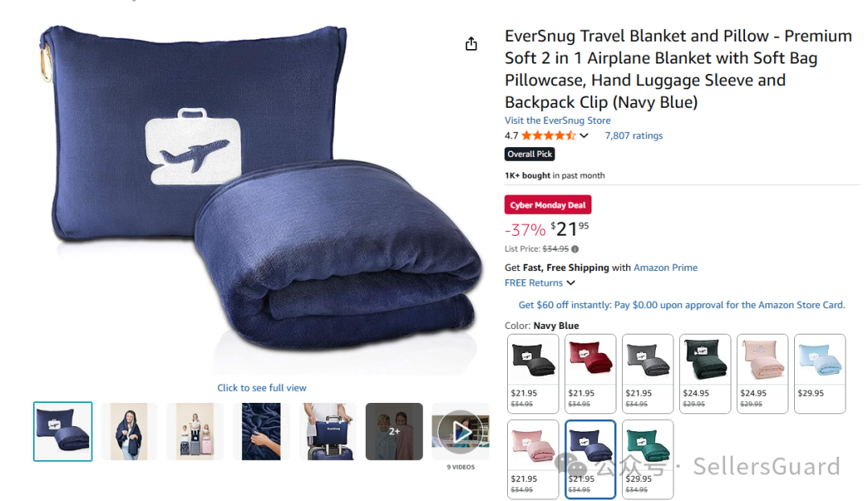The height and width of the screenshot is (501, 868).
Task: Open the star rating breakdown chevron
Action: click(x=584, y=136)
